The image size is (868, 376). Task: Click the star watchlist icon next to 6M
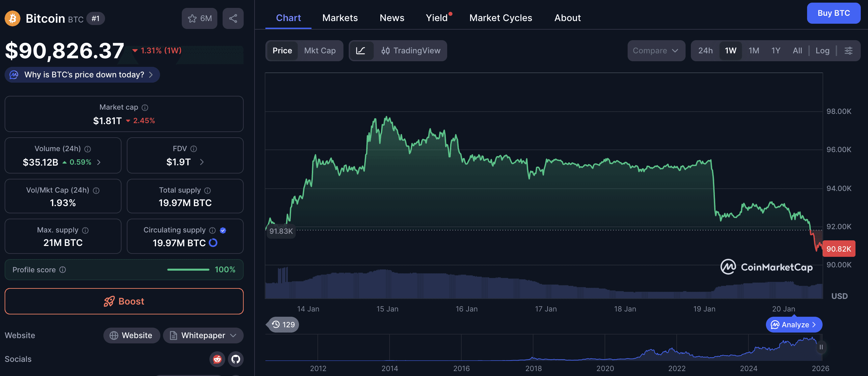192,18
